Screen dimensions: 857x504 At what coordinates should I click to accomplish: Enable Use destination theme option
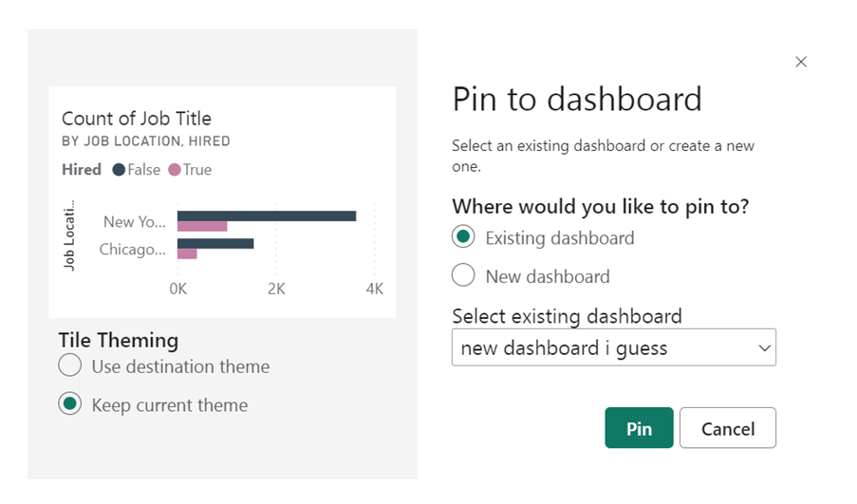(69, 366)
